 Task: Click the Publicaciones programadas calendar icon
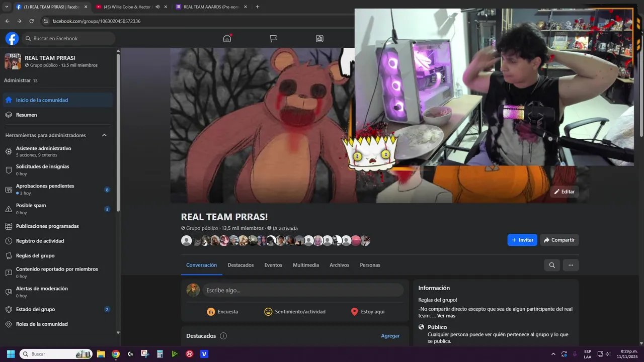(x=9, y=226)
